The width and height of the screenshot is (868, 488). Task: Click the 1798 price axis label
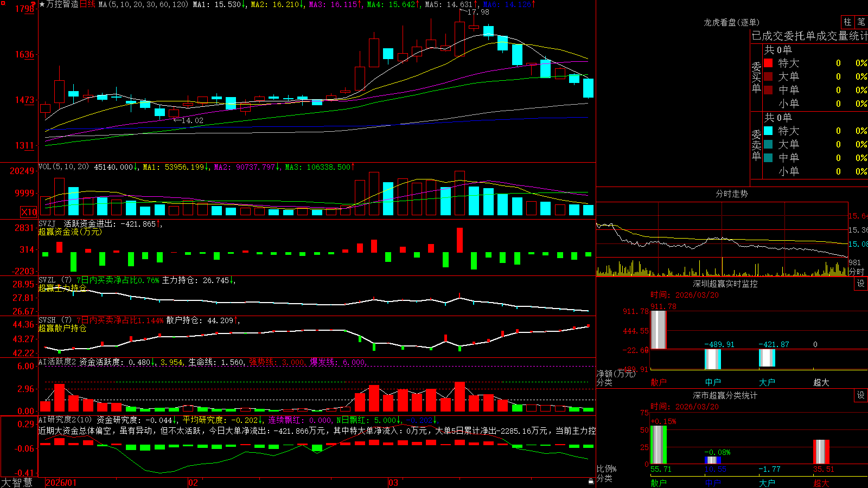(24, 9)
